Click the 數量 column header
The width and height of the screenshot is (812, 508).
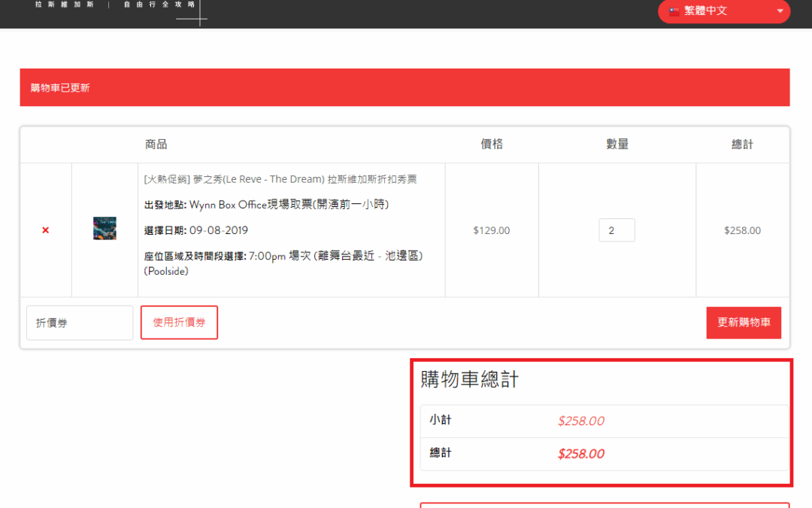(617, 144)
